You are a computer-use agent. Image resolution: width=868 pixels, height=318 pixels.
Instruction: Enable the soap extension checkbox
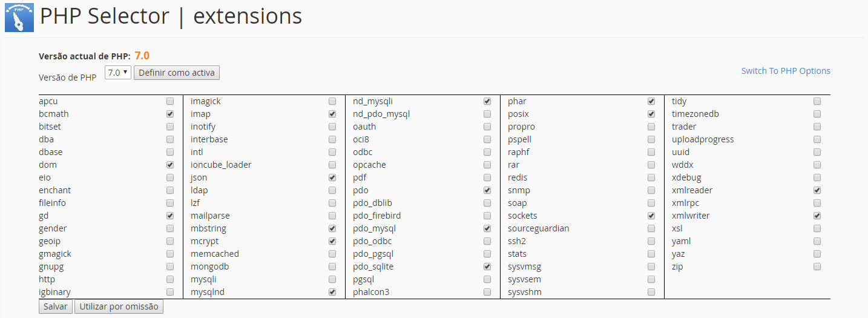click(651, 203)
